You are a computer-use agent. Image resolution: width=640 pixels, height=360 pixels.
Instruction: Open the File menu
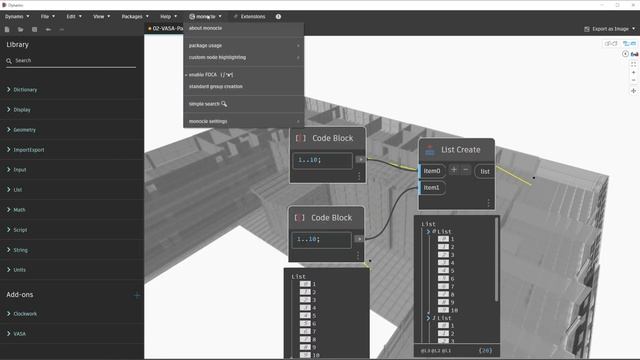point(47,16)
